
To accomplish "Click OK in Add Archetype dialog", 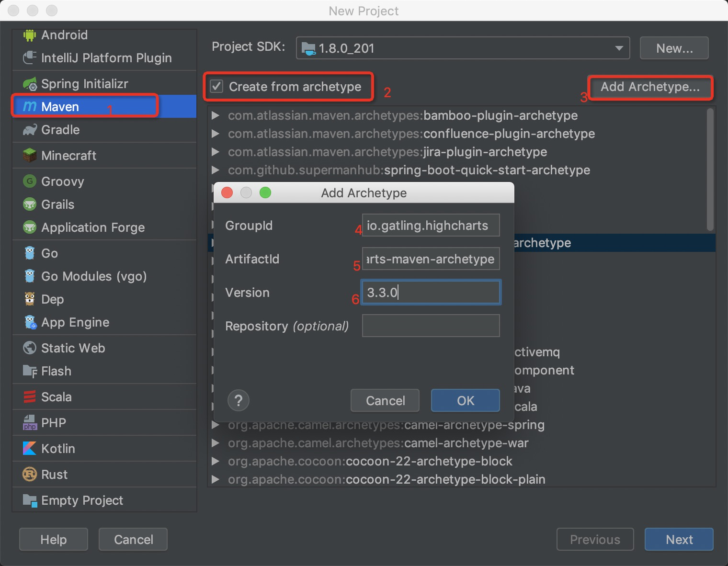I will coord(466,400).
